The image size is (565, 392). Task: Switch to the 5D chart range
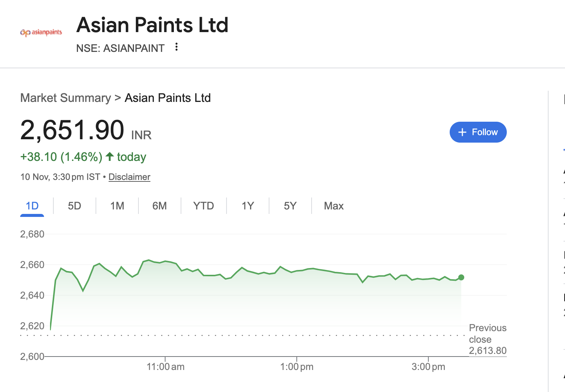(74, 206)
